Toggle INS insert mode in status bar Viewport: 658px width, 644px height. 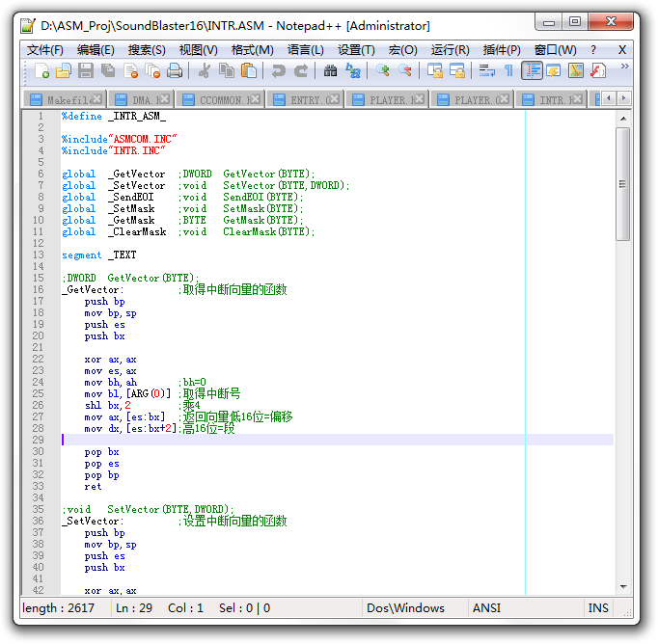598,608
